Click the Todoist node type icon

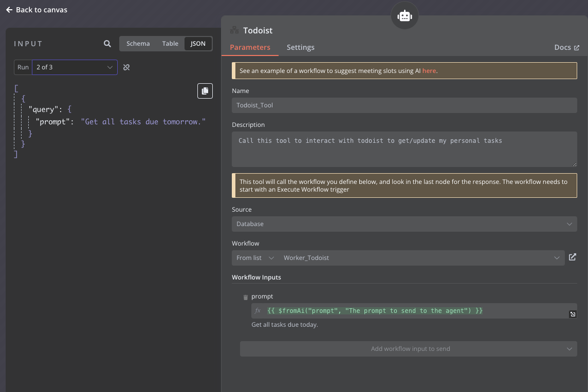234,30
